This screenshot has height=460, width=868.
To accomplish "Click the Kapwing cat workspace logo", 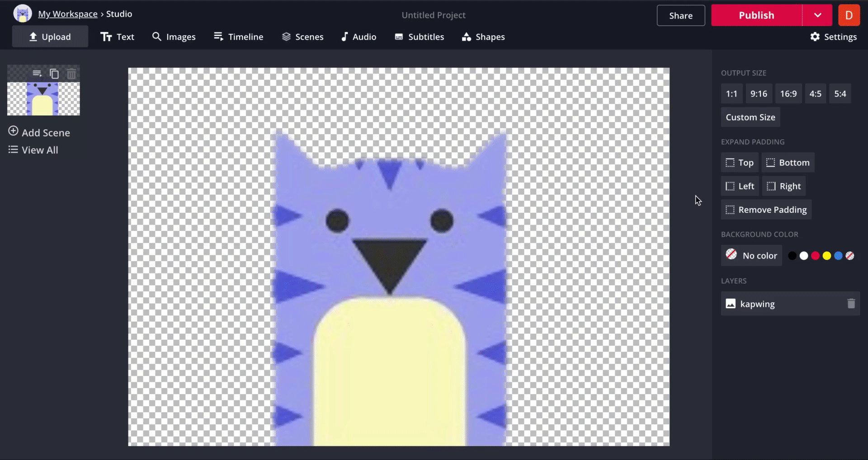I will [22, 14].
